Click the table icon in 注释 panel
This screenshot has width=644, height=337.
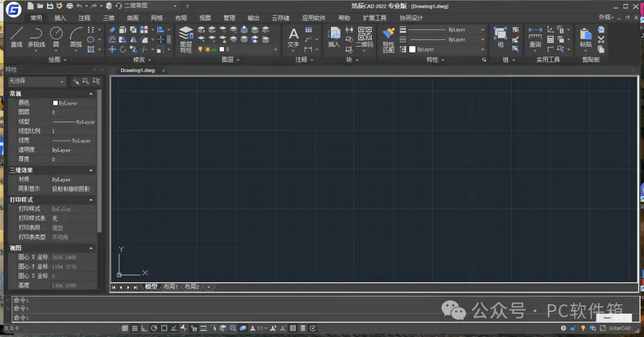(x=308, y=30)
